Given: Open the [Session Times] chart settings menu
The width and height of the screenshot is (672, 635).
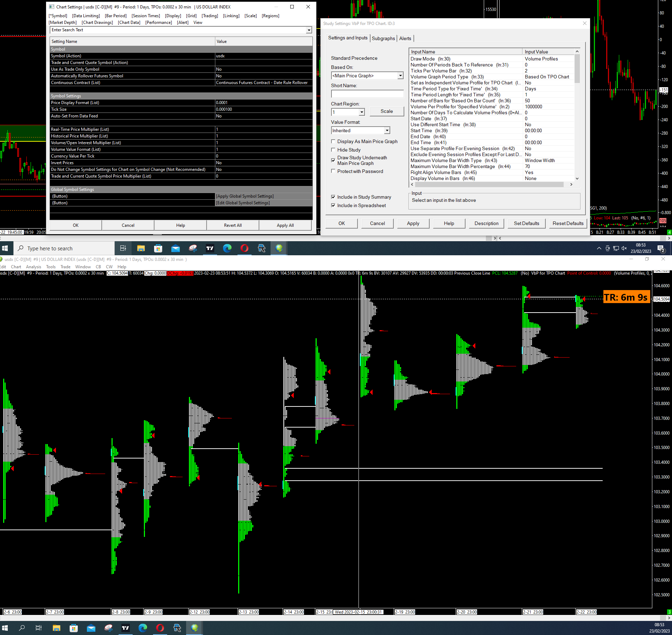Looking at the screenshot, I should coord(146,16).
